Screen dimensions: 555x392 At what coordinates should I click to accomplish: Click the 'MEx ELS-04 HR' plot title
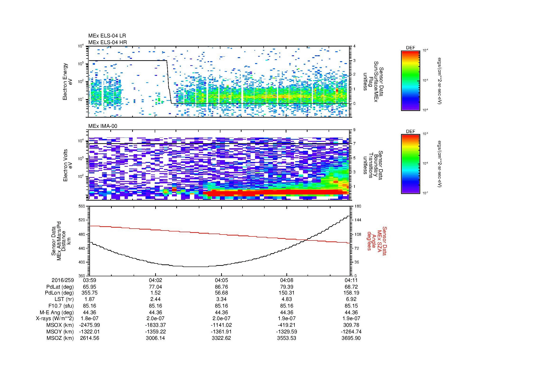click(107, 42)
